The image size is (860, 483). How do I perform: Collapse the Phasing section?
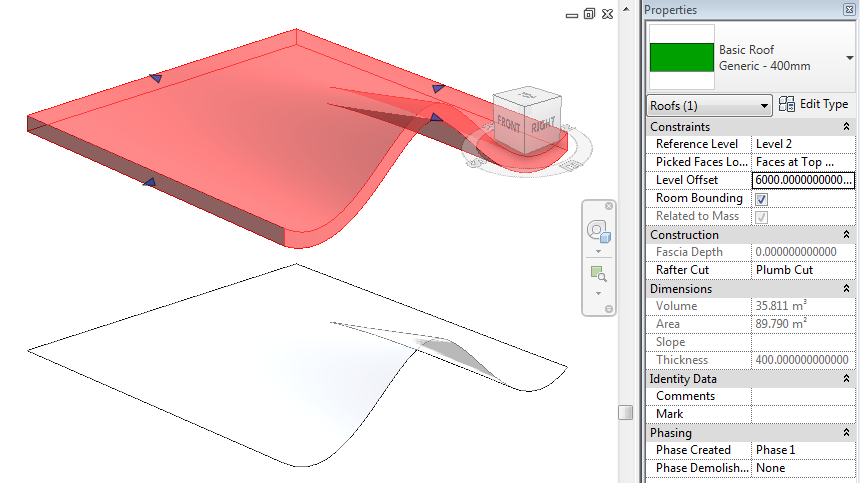coord(846,433)
